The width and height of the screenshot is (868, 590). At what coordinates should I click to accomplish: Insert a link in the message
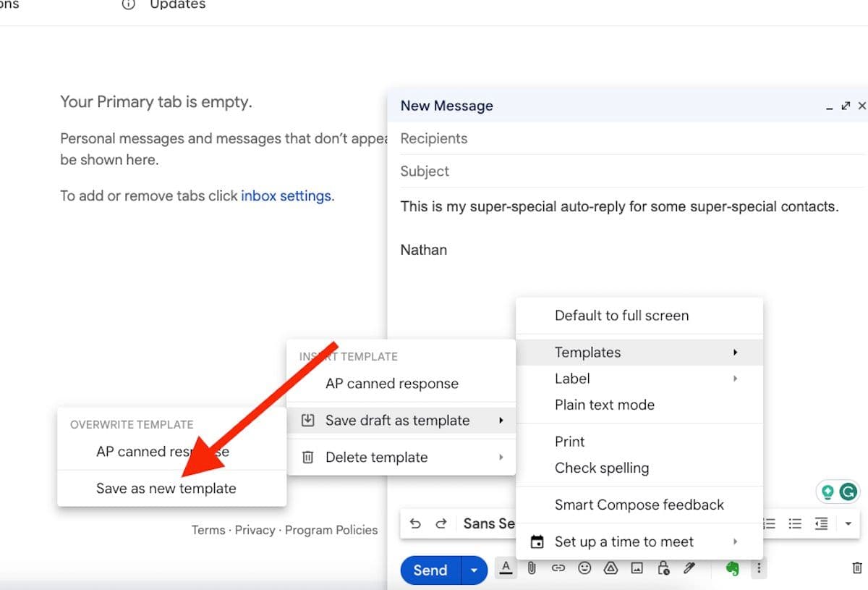[x=558, y=568]
